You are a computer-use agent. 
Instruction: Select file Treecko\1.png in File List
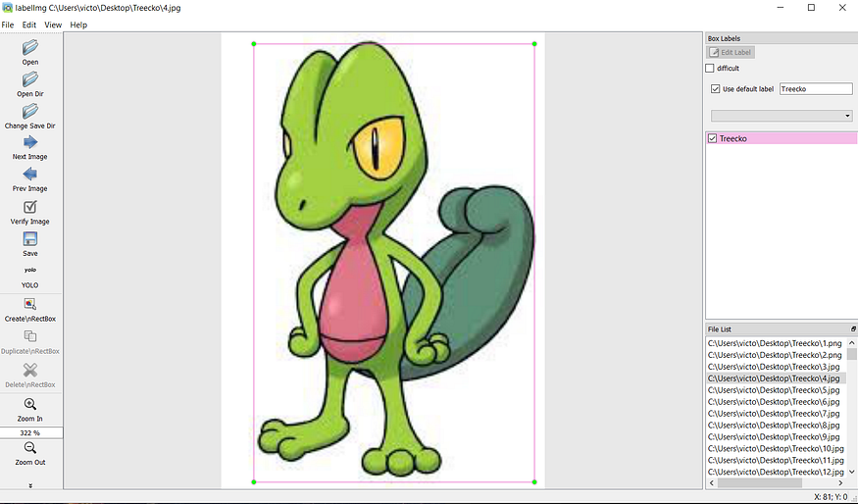point(775,343)
